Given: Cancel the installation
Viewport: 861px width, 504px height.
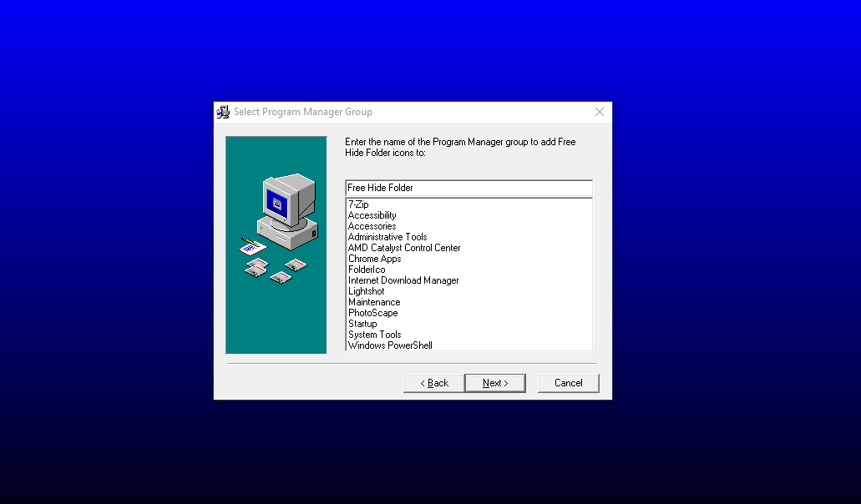Looking at the screenshot, I should click(569, 383).
